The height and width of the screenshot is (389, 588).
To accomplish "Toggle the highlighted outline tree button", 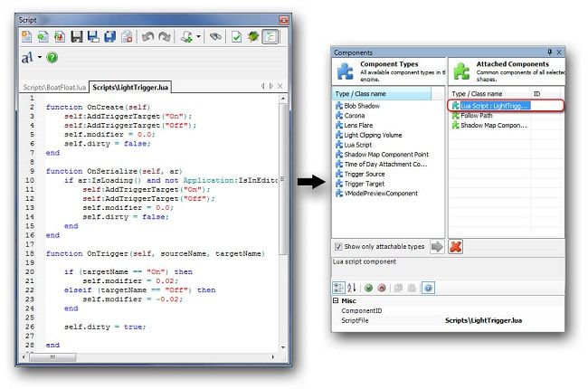I will (270, 37).
